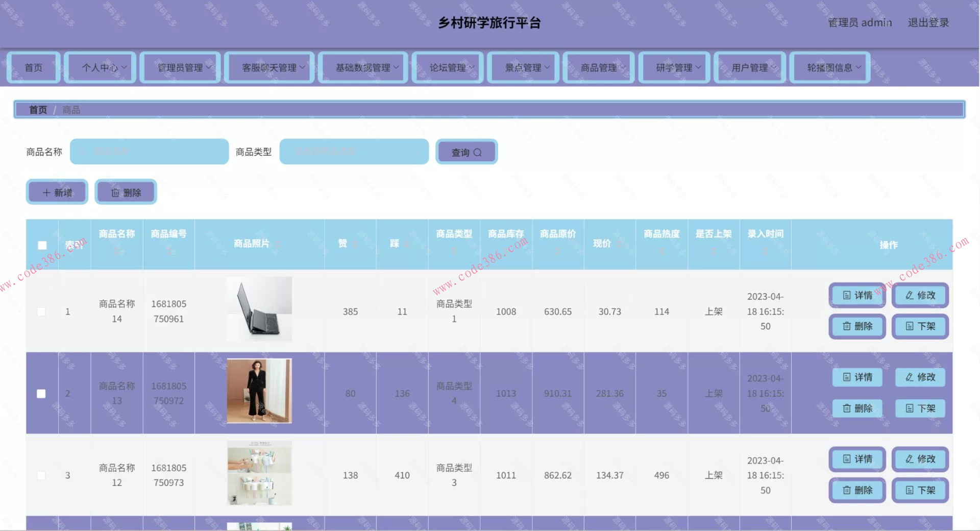Select product number cell 1681805750972
Viewport: 980px width, 531px height.
[168, 394]
